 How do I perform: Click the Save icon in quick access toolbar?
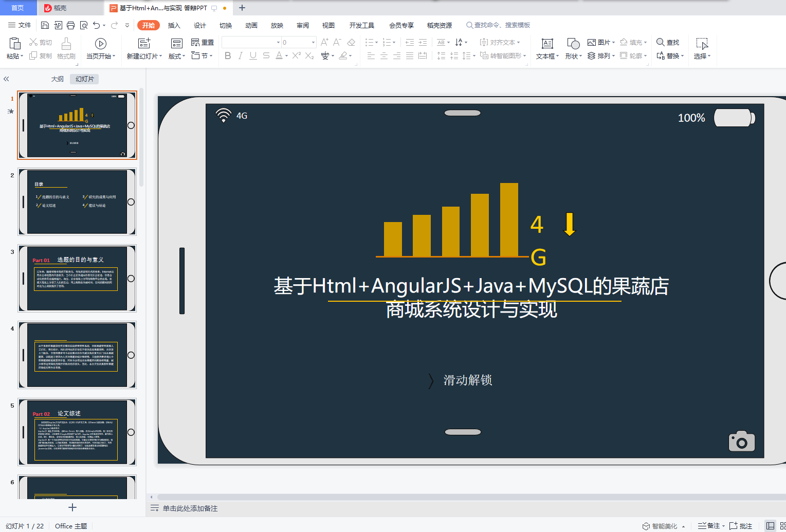click(x=45, y=25)
